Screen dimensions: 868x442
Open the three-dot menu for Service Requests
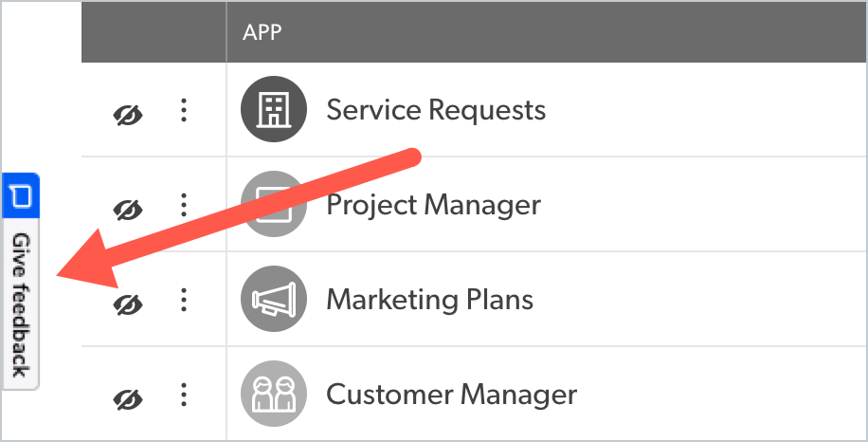click(x=184, y=110)
